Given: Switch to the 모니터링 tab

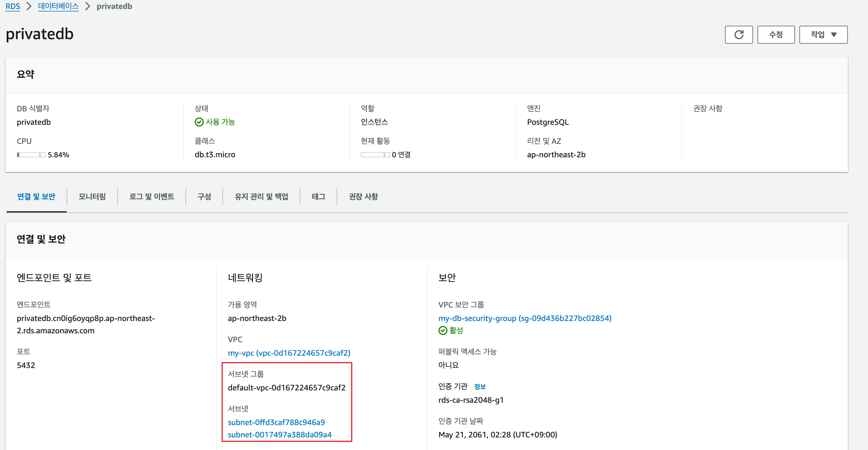Looking at the screenshot, I should 92,196.
